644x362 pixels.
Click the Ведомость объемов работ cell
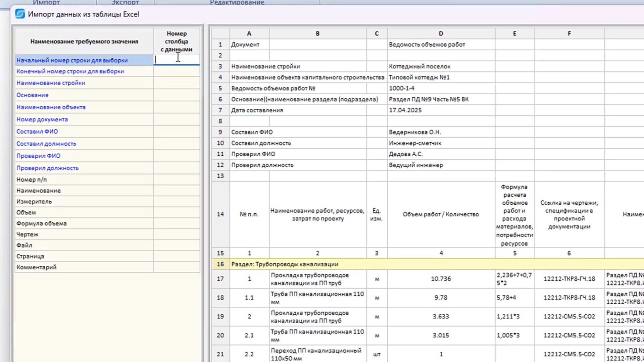(441, 44)
